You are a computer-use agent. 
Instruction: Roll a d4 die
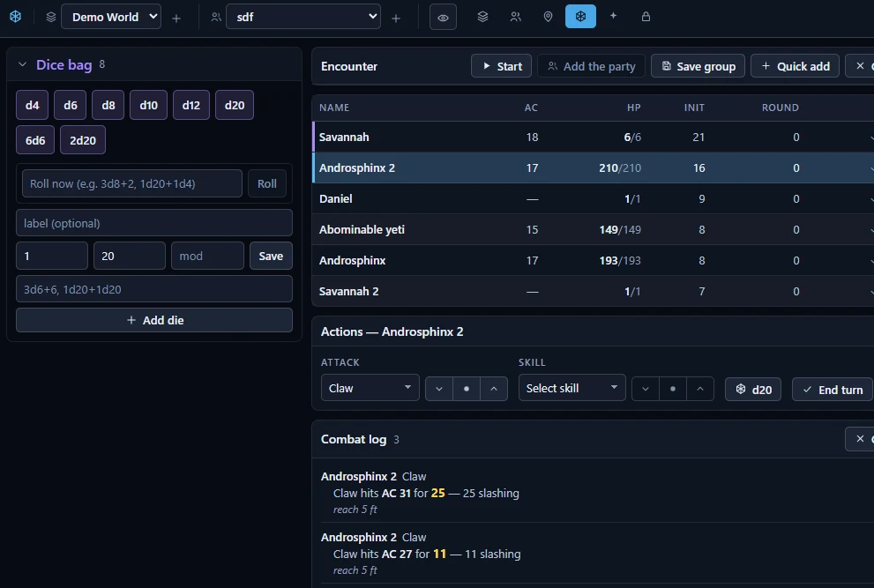point(33,105)
